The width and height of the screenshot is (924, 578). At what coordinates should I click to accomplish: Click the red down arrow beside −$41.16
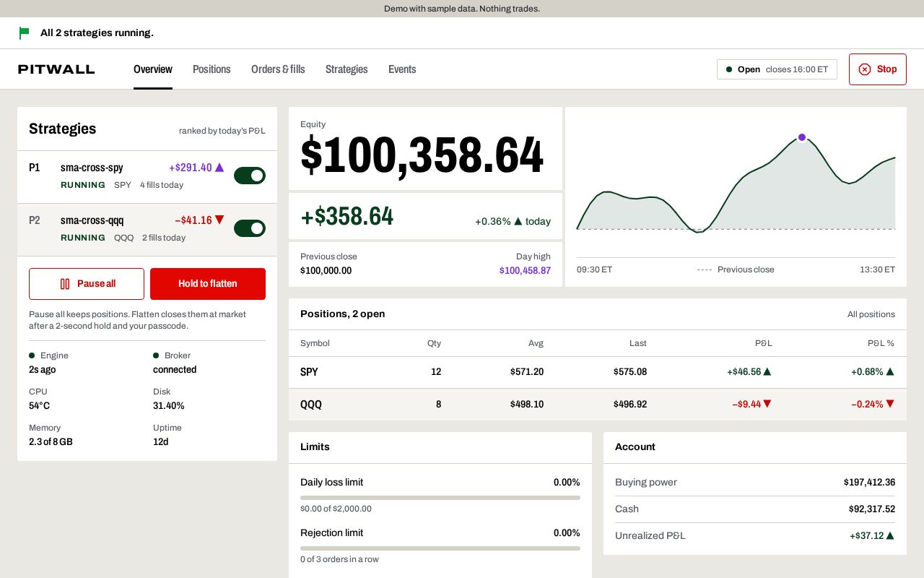[x=219, y=220]
